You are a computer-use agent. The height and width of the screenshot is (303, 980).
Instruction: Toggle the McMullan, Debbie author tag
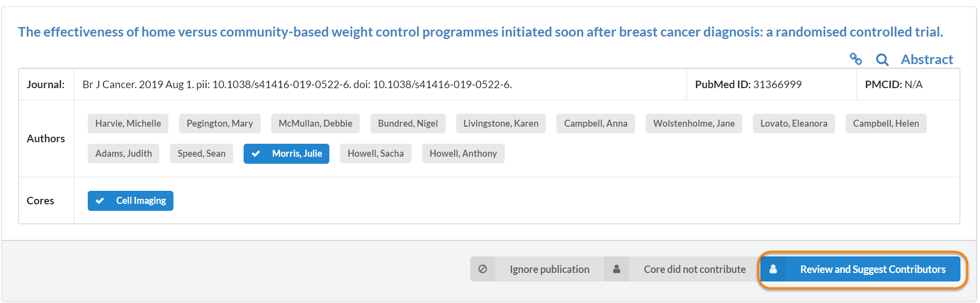click(315, 124)
